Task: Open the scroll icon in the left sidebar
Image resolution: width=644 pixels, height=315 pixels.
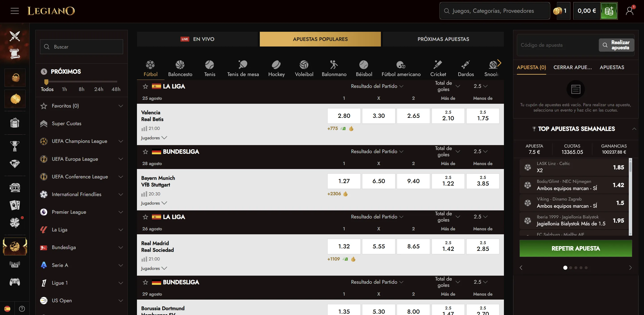Action: pos(15,54)
